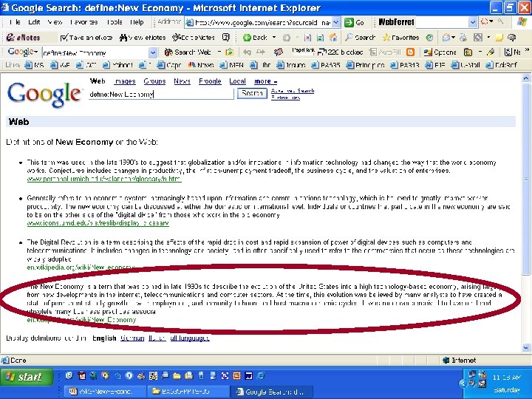Open the icons.umd.edu glossary source link
The width and height of the screenshot is (532, 399).
98,223
